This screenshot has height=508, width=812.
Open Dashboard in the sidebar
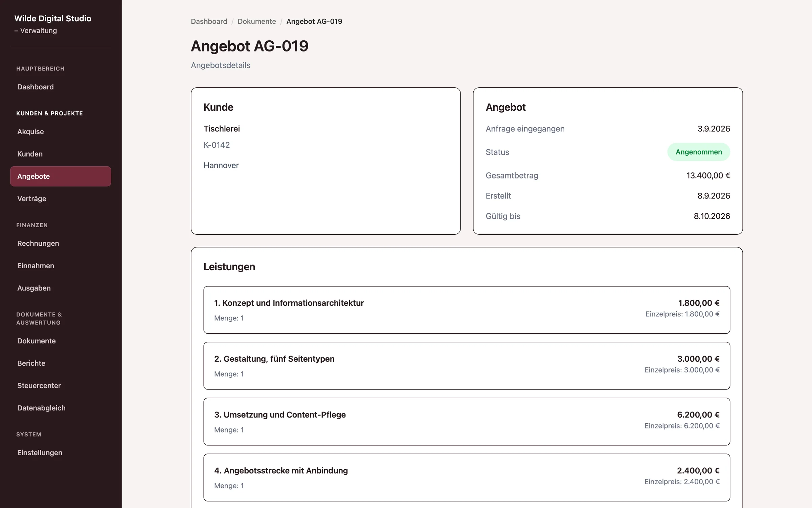click(x=61, y=87)
